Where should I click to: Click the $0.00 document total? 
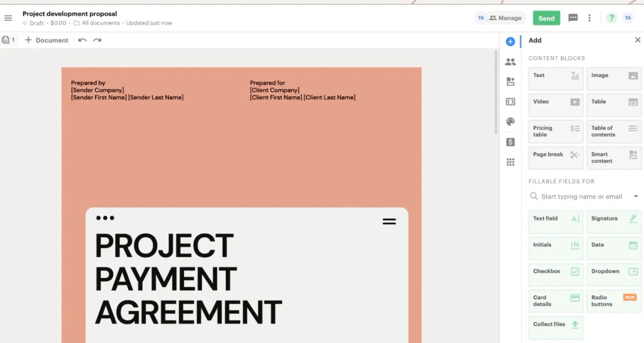58,23
